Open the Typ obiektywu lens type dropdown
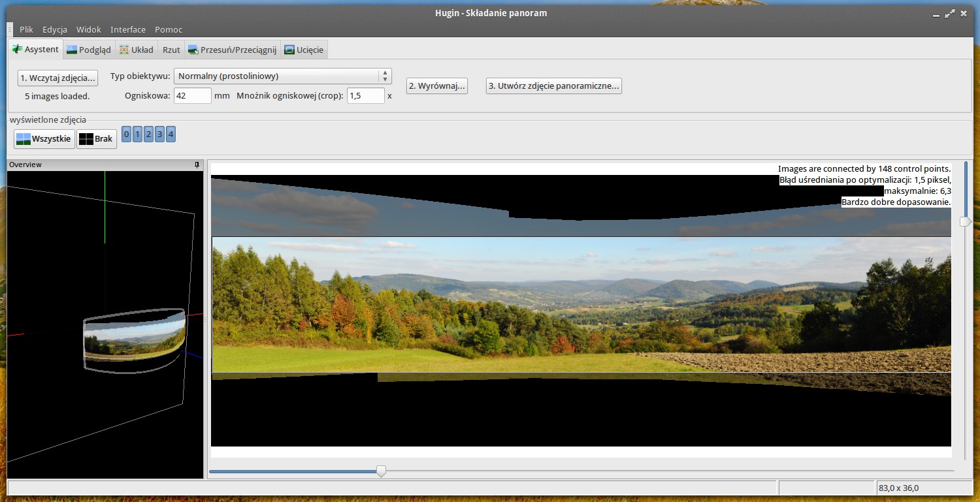This screenshot has width=980, height=502. [283, 76]
